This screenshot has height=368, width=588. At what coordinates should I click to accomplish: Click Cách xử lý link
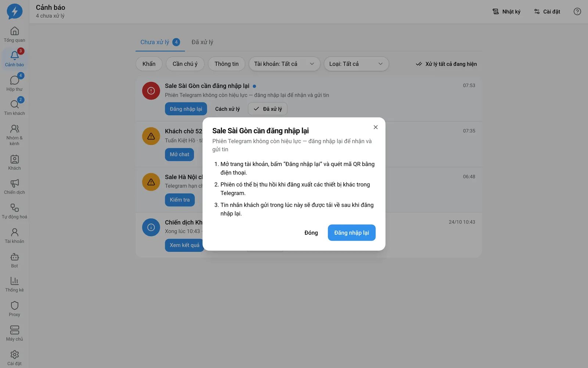click(227, 109)
